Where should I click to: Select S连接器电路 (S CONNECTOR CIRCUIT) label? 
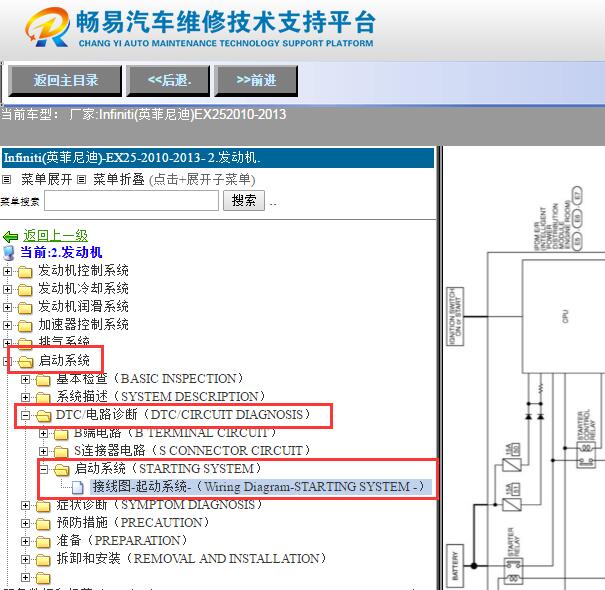(192, 451)
